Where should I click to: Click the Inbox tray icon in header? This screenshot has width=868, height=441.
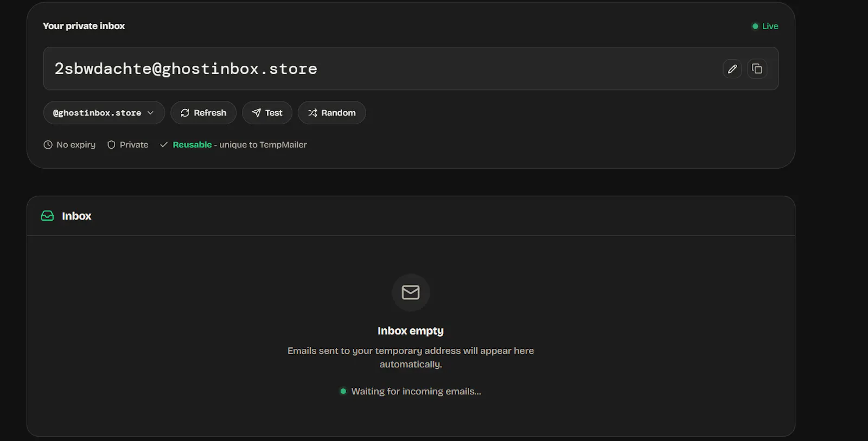coord(48,216)
